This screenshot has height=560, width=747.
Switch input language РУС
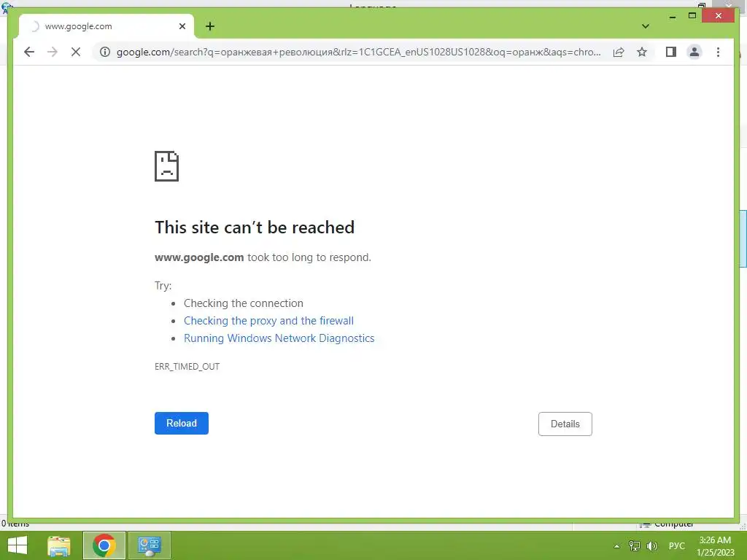click(x=676, y=545)
